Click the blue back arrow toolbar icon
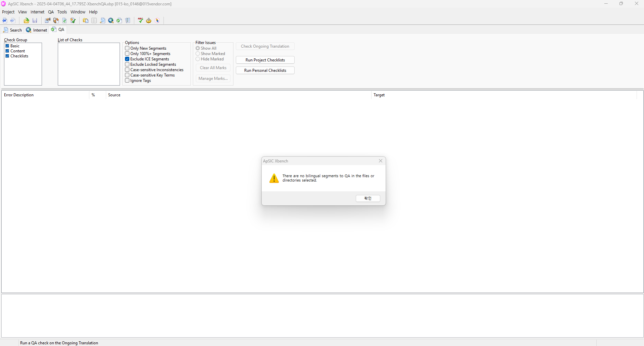The image size is (644, 346). pyautogui.click(x=5, y=20)
